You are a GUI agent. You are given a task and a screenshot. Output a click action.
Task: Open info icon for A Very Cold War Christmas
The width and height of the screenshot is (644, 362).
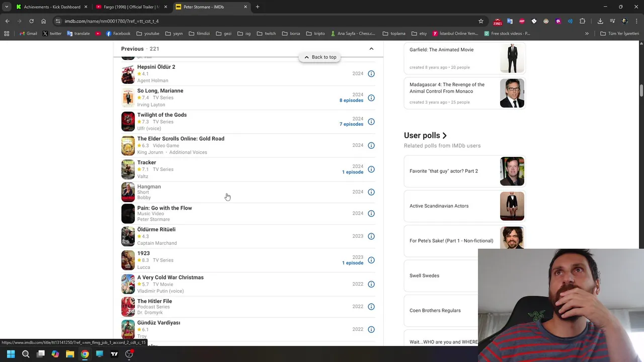(x=371, y=284)
